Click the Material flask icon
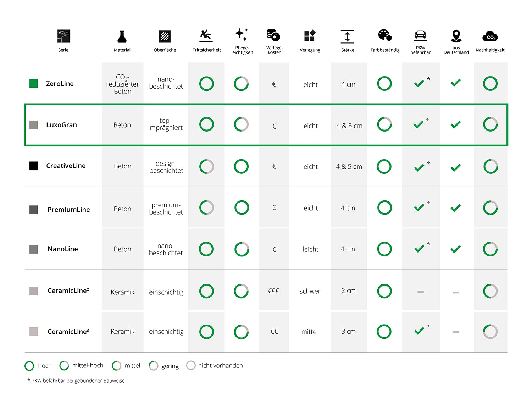 point(122,36)
